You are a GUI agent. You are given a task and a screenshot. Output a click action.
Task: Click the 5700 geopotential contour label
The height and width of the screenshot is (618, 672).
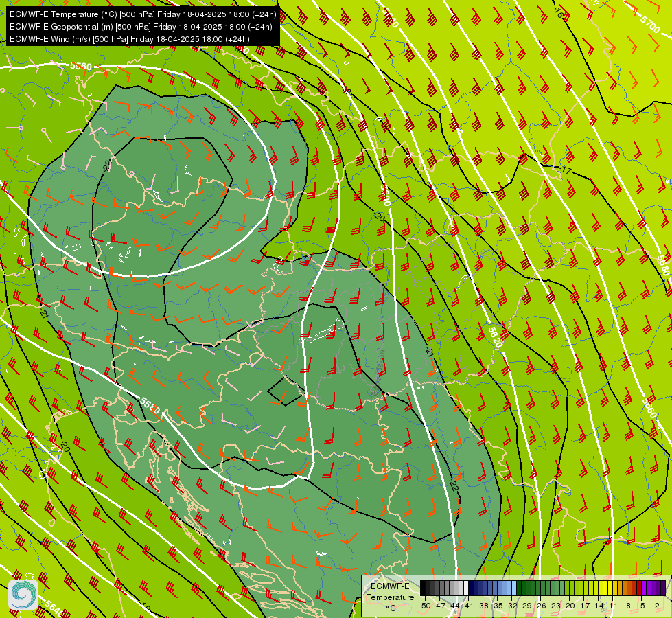coord(650,24)
